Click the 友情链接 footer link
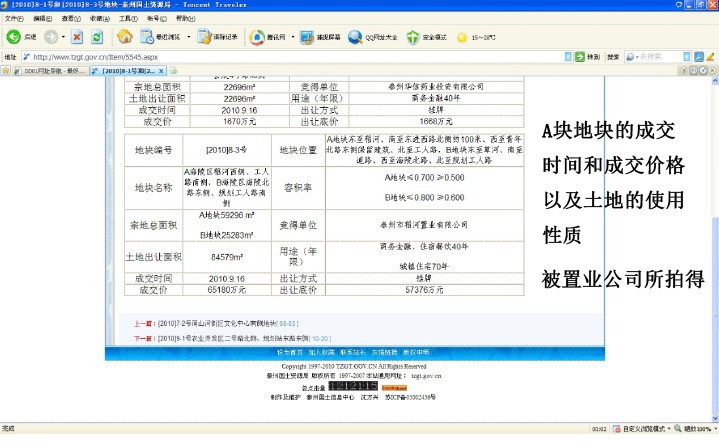The height and width of the screenshot is (441, 719). (x=384, y=352)
